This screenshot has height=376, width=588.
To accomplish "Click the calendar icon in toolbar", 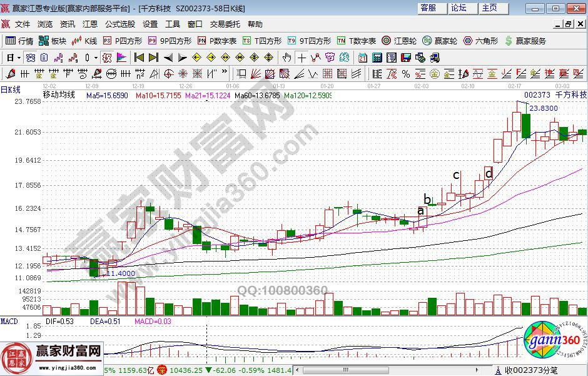I will [363, 58].
